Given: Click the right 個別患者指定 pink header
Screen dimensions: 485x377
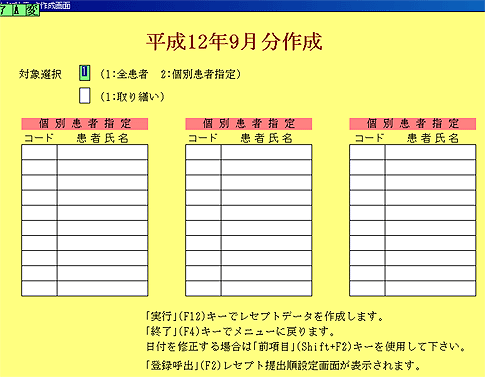Looking at the screenshot, I should point(413,124).
